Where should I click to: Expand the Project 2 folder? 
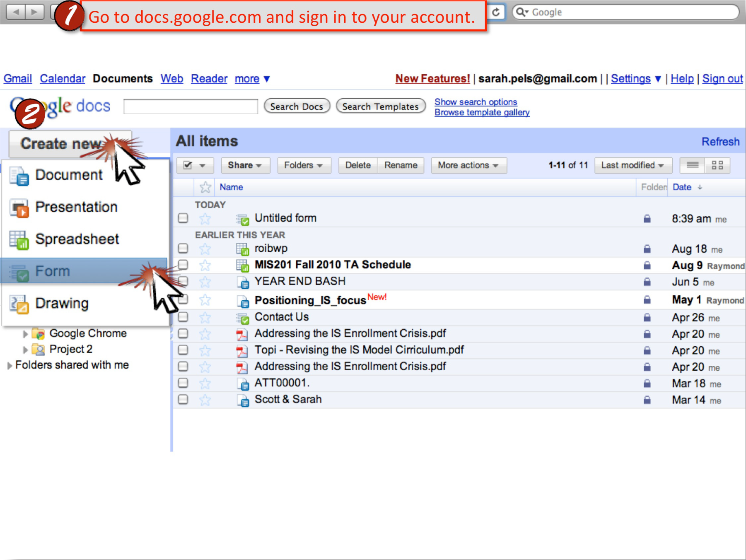[x=25, y=350]
